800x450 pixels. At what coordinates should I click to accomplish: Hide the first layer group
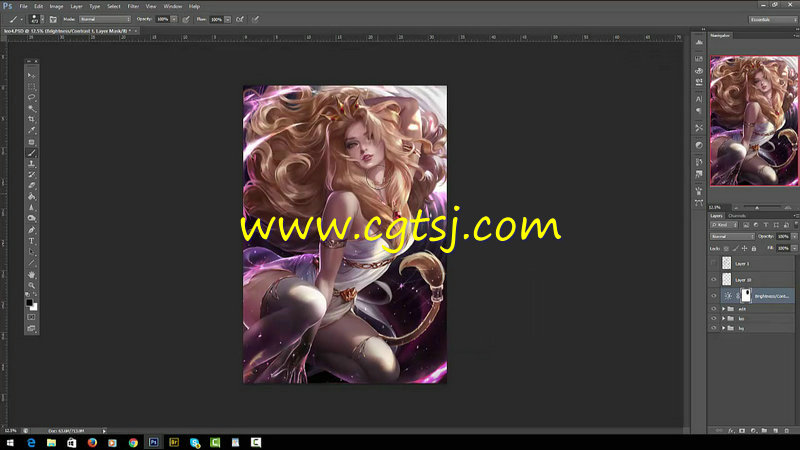[x=713, y=309]
